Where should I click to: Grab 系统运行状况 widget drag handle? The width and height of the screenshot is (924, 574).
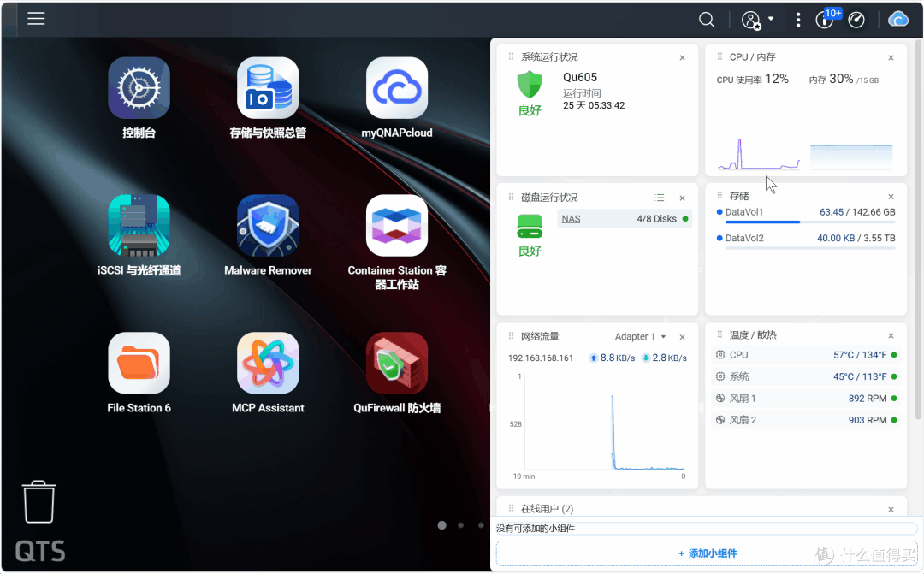pyautogui.click(x=511, y=56)
